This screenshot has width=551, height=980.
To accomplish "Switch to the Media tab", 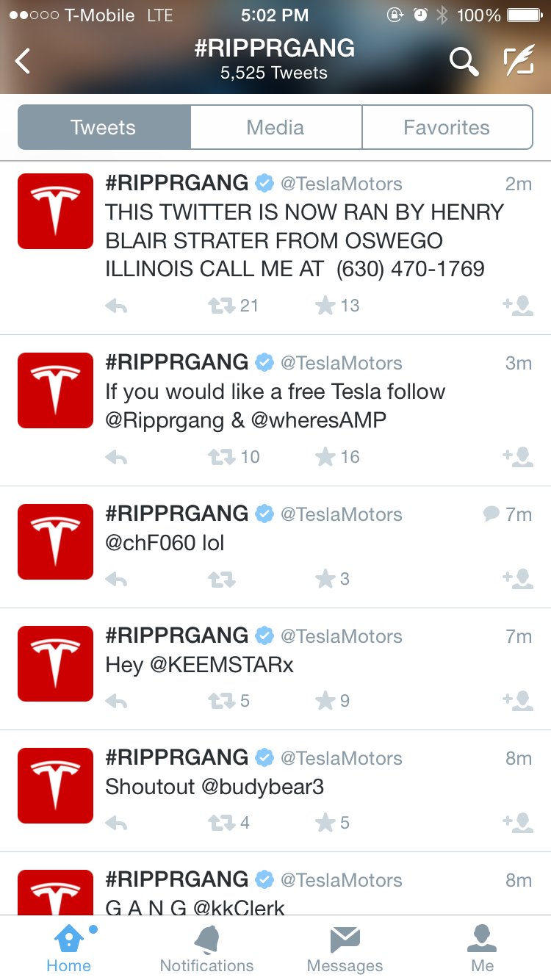I will coord(275,127).
